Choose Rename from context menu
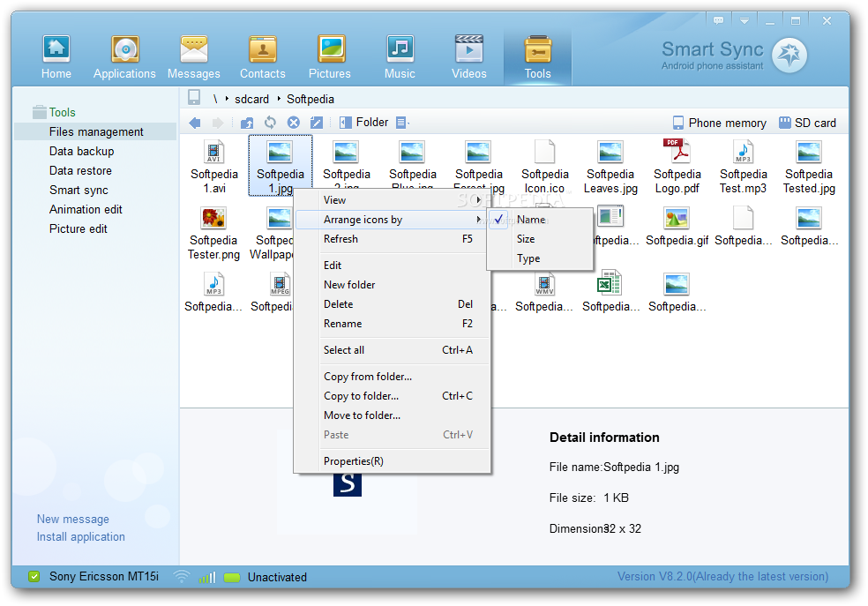This screenshot has width=868, height=606. 393,323
